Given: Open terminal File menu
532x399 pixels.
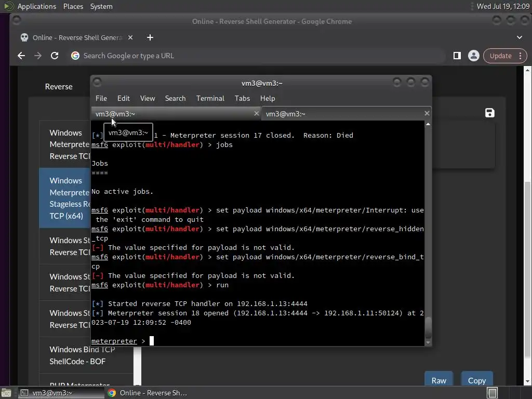Looking at the screenshot, I should [101, 98].
